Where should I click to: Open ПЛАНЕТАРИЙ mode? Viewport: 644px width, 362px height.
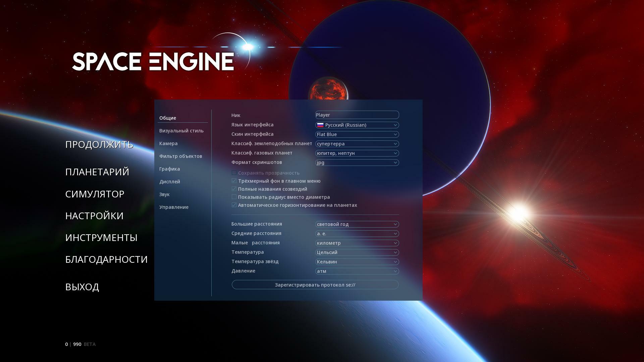(97, 172)
